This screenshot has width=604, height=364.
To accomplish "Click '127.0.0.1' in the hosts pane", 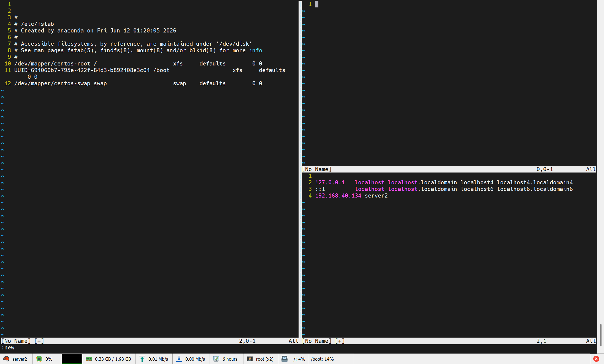I will [330, 182].
